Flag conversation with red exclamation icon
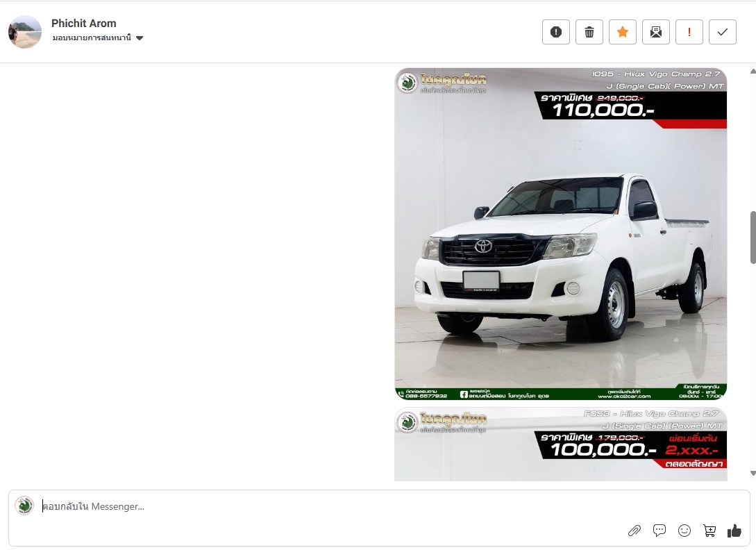Image resolution: width=756 pixels, height=550 pixels. point(689,32)
